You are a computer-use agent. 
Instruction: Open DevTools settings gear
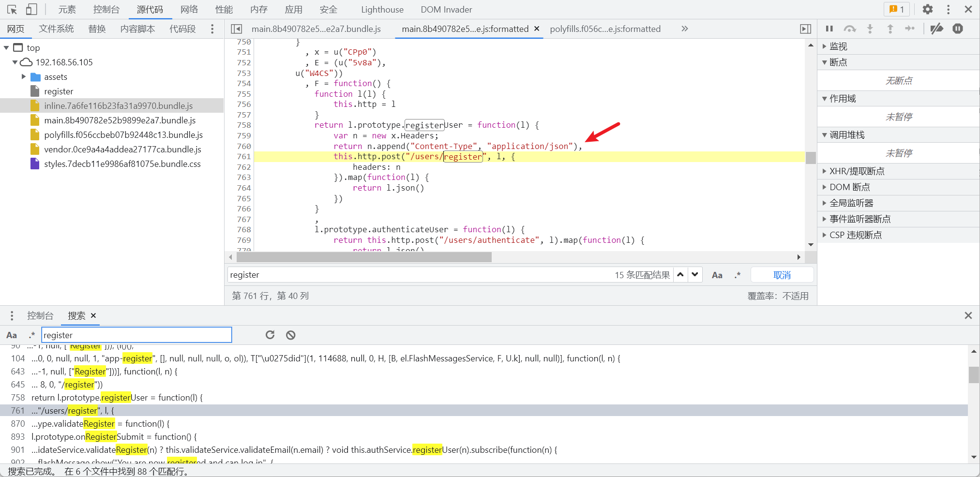point(927,9)
